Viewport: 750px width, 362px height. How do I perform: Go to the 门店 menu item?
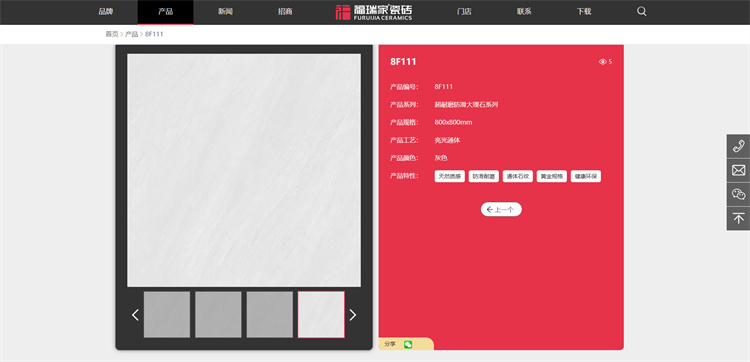point(464,11)
